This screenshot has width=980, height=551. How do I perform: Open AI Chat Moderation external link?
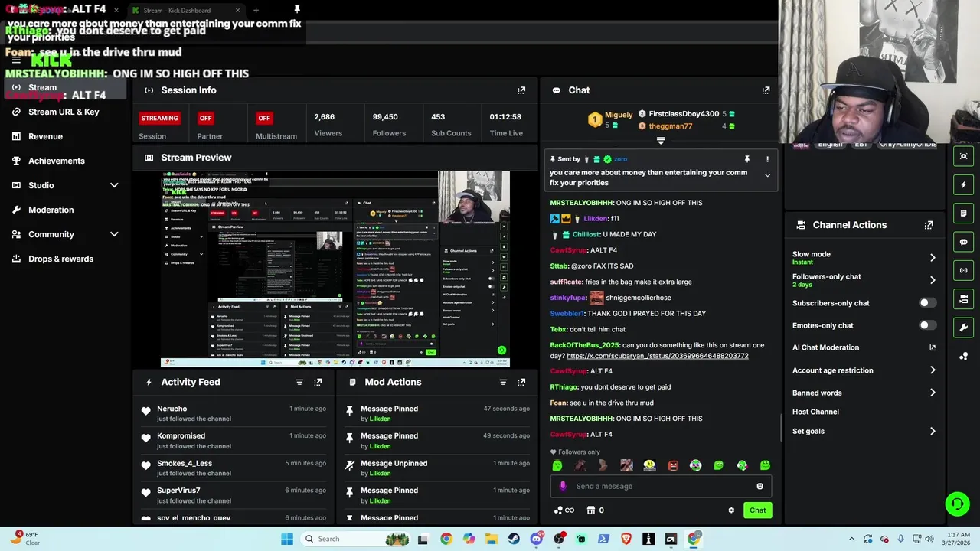(933, 347)
